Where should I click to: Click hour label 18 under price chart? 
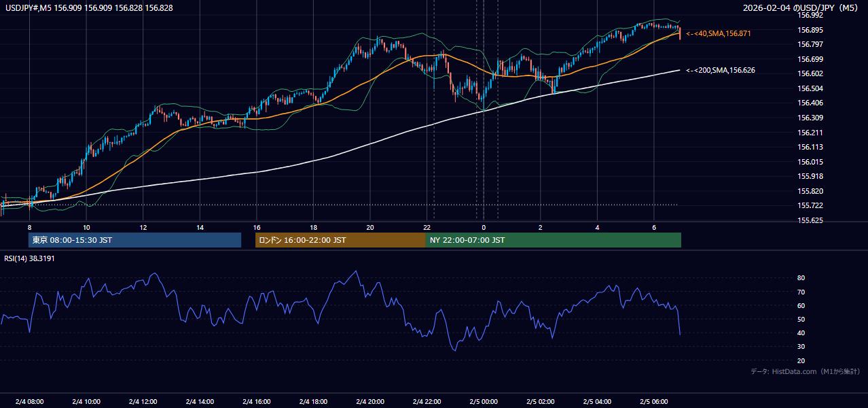[x=313, y=227]
